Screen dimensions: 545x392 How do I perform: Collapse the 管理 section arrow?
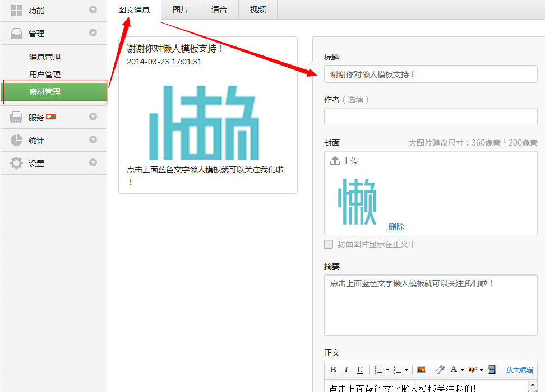pos(93,32)
